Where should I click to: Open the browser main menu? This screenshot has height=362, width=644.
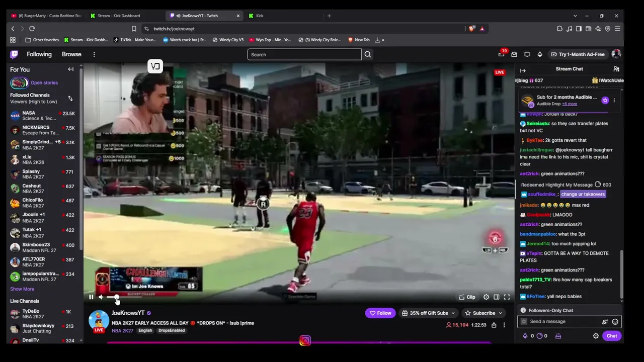(617, 29)
